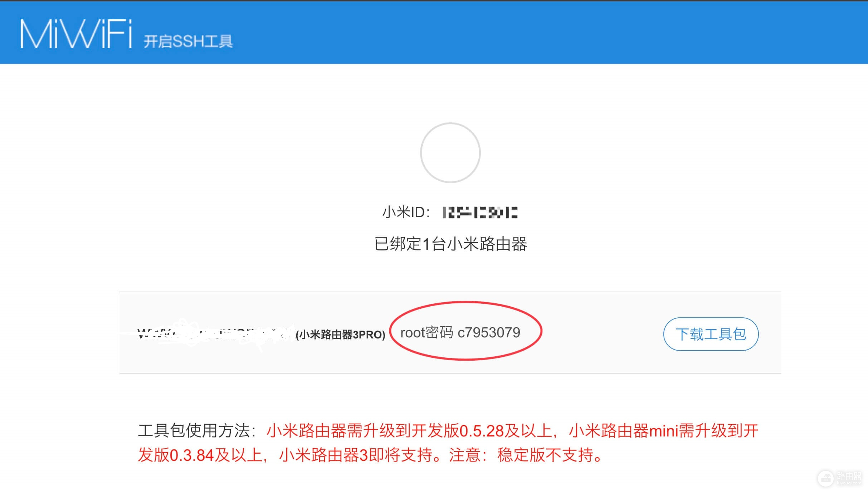Click the 稳定版不支持 warning text
868x493 pixels.
click(x=546, y=455)
